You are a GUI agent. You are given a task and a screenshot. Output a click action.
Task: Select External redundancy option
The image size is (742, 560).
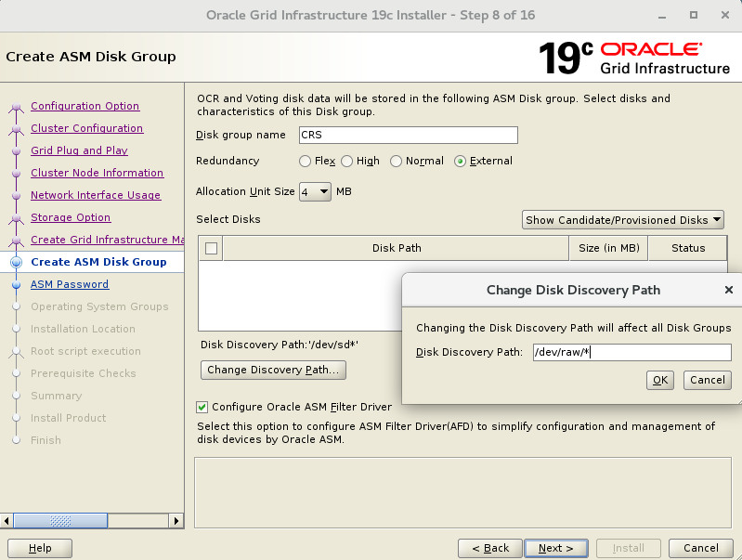coord(460,162)
